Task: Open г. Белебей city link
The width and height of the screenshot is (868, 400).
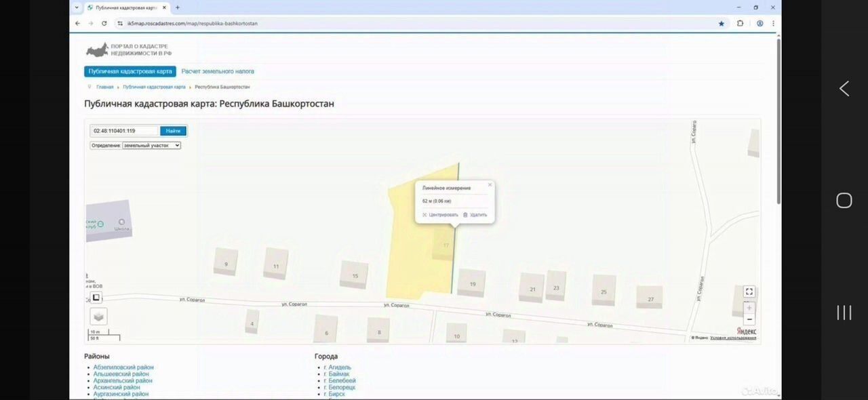Action: (340, 381)
